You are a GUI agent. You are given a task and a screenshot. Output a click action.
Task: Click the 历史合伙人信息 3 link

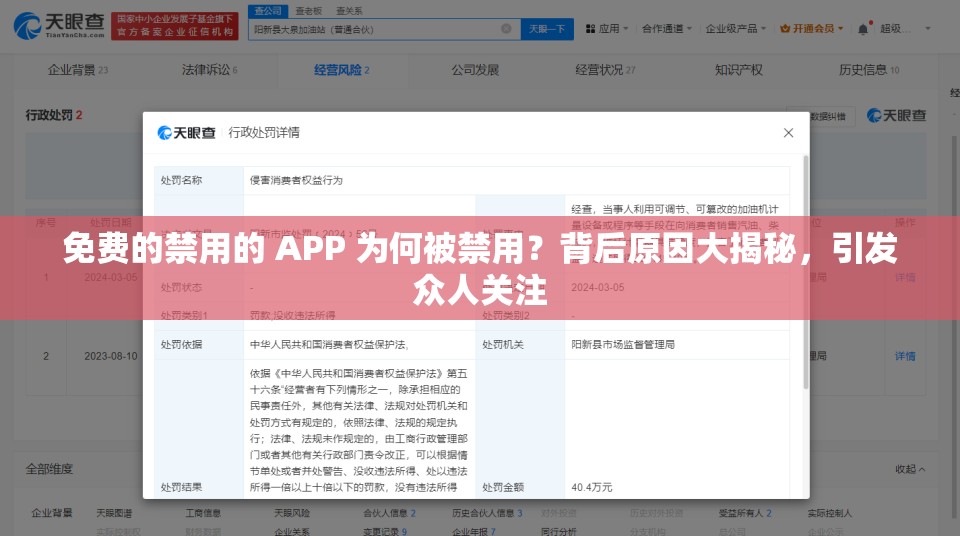(x=487, y=513)
